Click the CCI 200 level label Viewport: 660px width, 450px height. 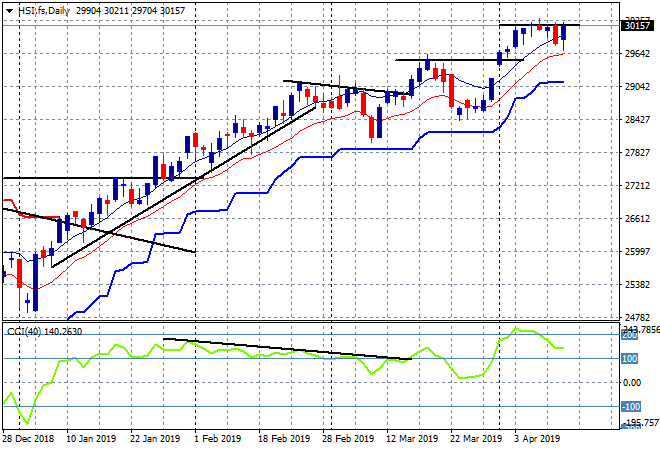coord(631,336)
